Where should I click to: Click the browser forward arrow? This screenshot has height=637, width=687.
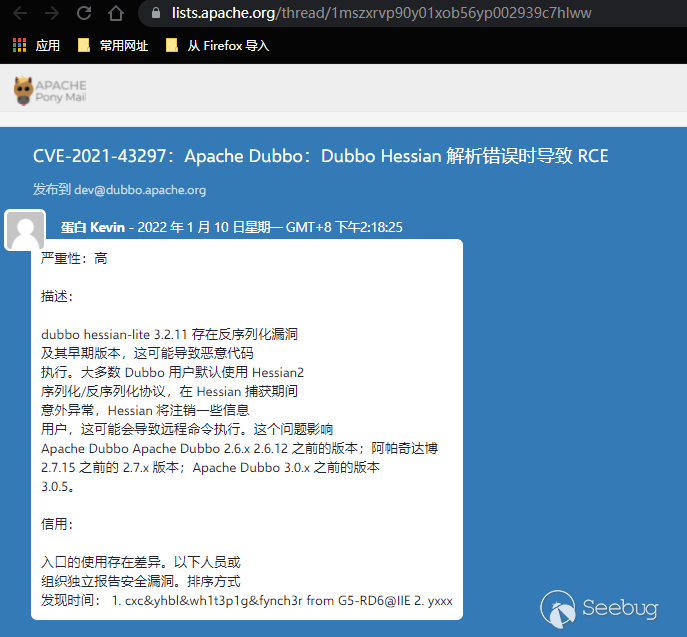(x=52, y=13)
